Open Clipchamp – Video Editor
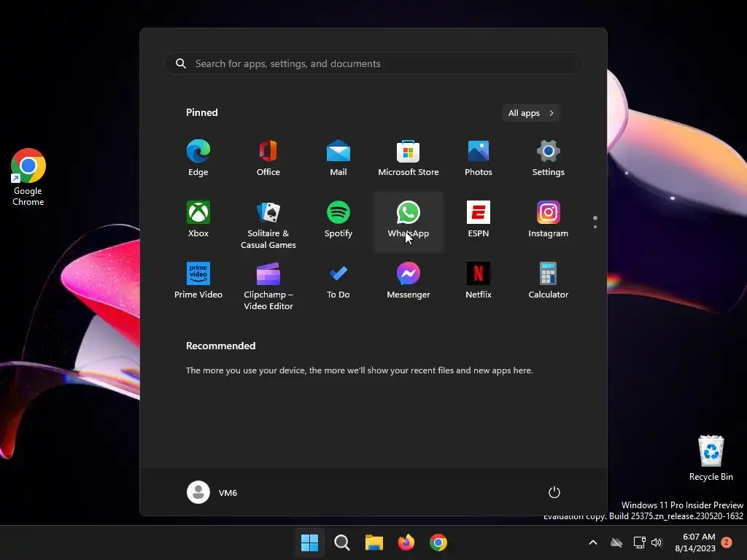 coord(268,286)
